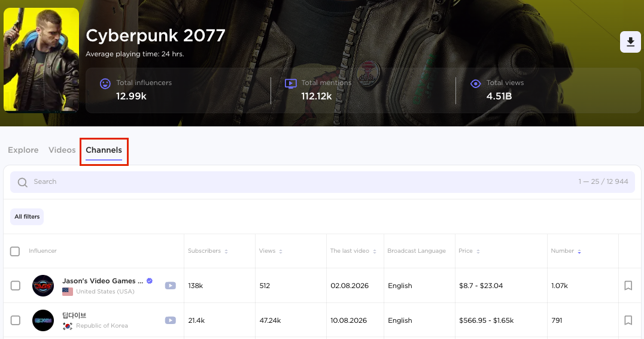Click the United States flag icon

click(x=68, y=291)
